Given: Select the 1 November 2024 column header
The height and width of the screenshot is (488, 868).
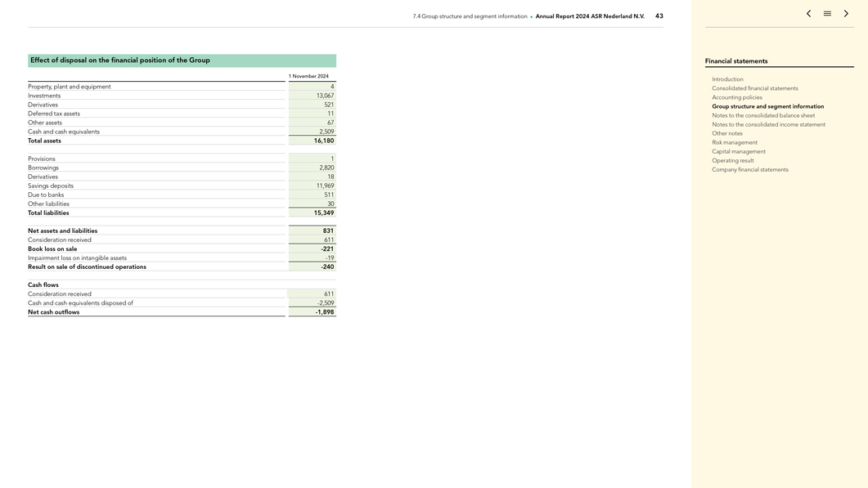Looking at the screenshot, I should (x=308, y=76).
